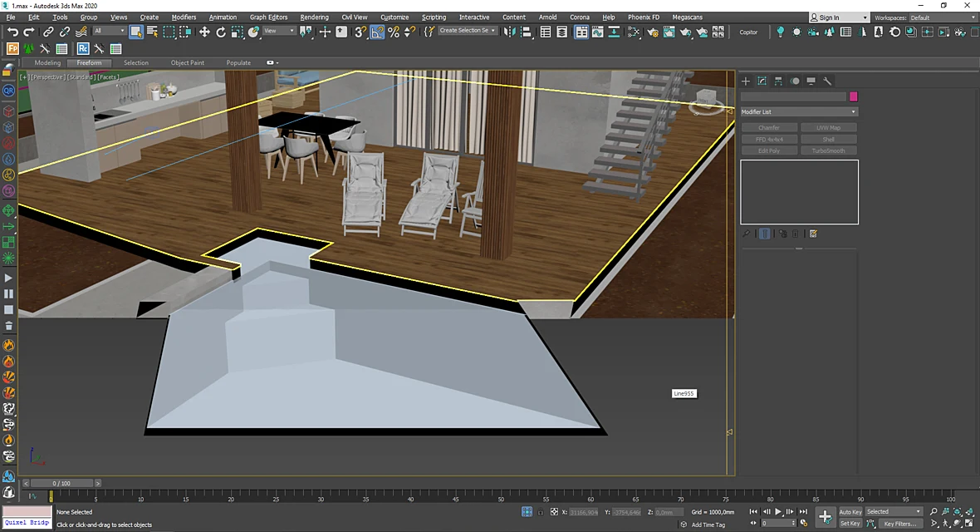Expand the ribbon options arrow after Populate
The height and width of the screenshot is (532, 980).
273,62
